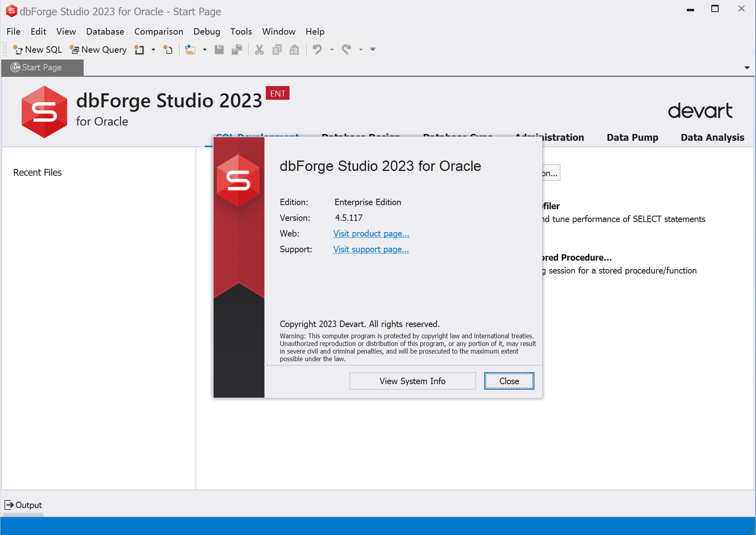The height and width of the screenshot is (535, 756).
Task: Open the Database menu
Action: click(x=105, y=31)
